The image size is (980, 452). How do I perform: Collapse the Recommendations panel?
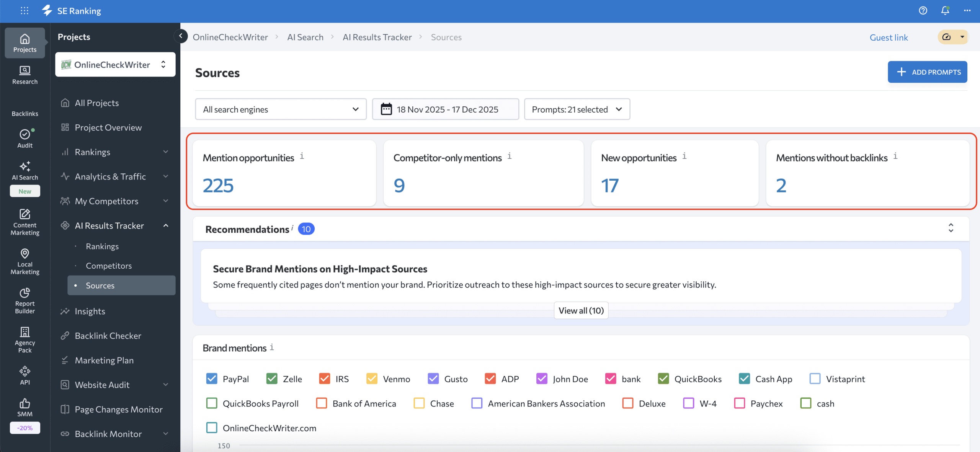[x=952, y=228]
